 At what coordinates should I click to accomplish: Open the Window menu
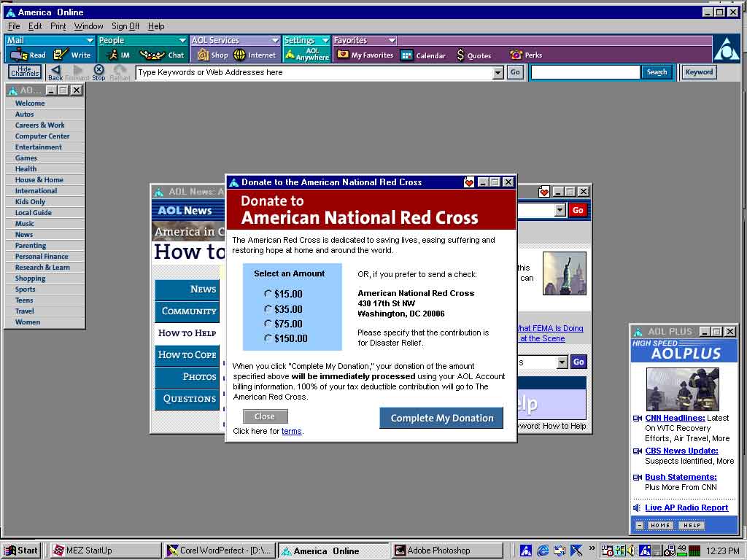pyautogui.click(x=88, y=26)
